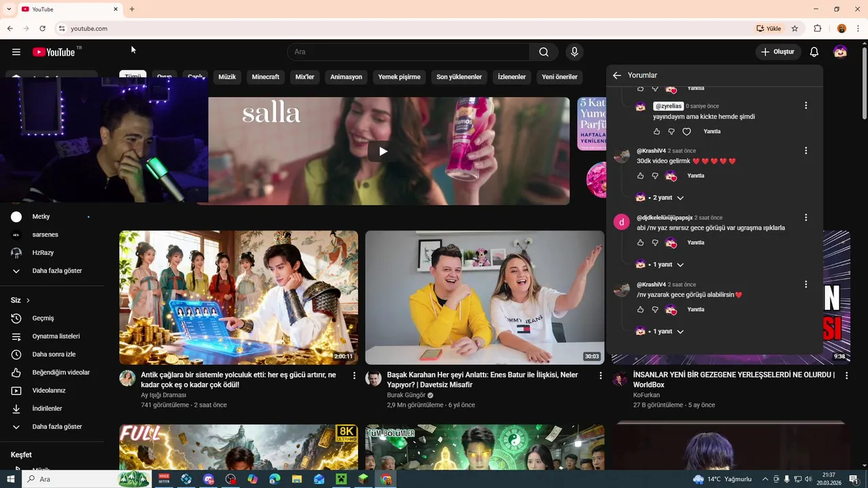Open the Windows Start menu
Screen dimensions: 868x488
click(x=10, y=479)
